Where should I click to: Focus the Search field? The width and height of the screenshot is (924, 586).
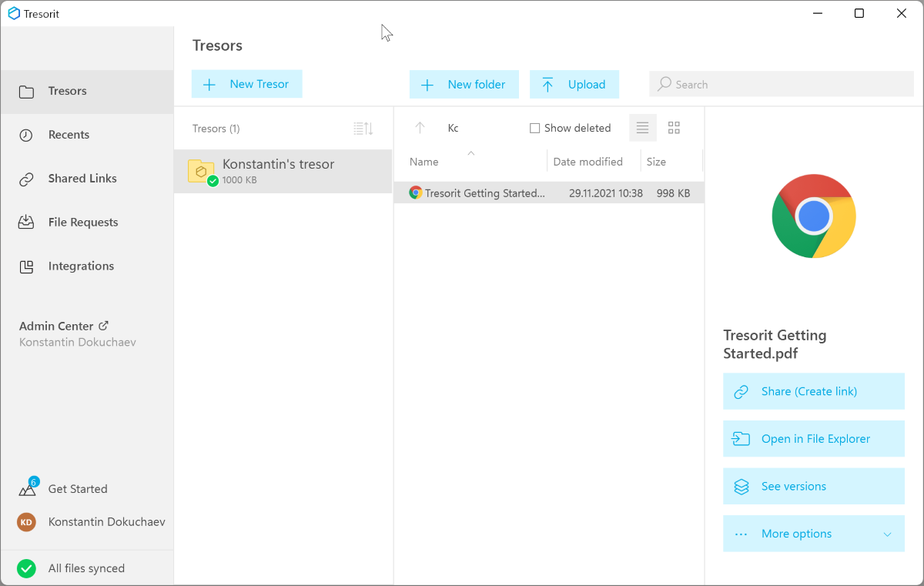(782, 84)
